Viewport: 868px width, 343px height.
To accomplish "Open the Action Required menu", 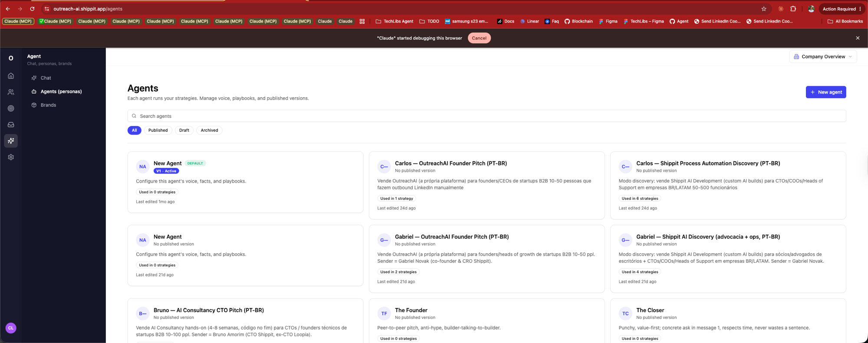I will [x=842, y=9].
